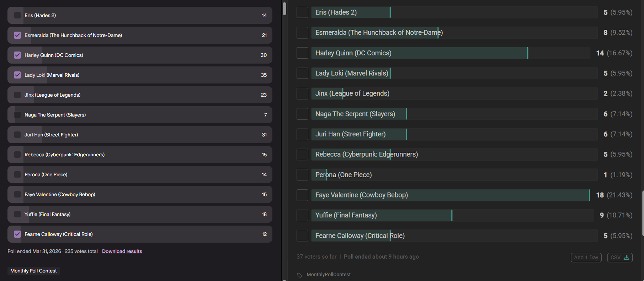Click Juri Han vote count 31
Screen dimensions: 644x281
pos(264,135)
